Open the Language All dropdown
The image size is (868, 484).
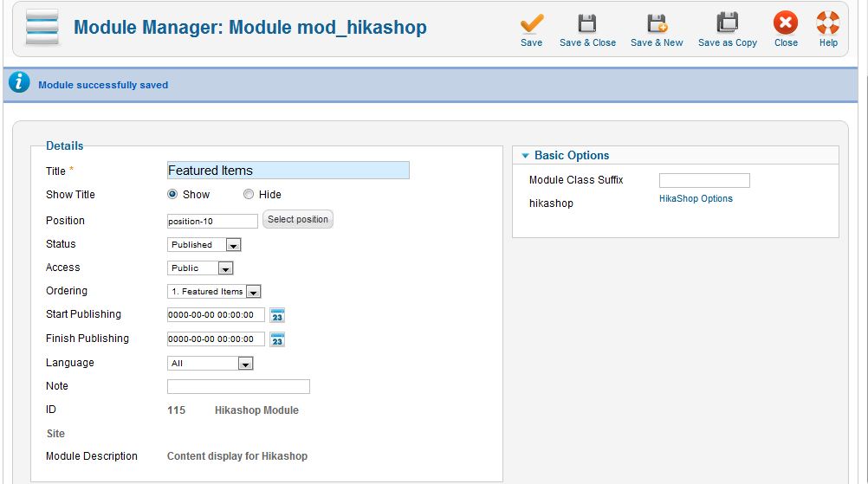click(211, 364)
